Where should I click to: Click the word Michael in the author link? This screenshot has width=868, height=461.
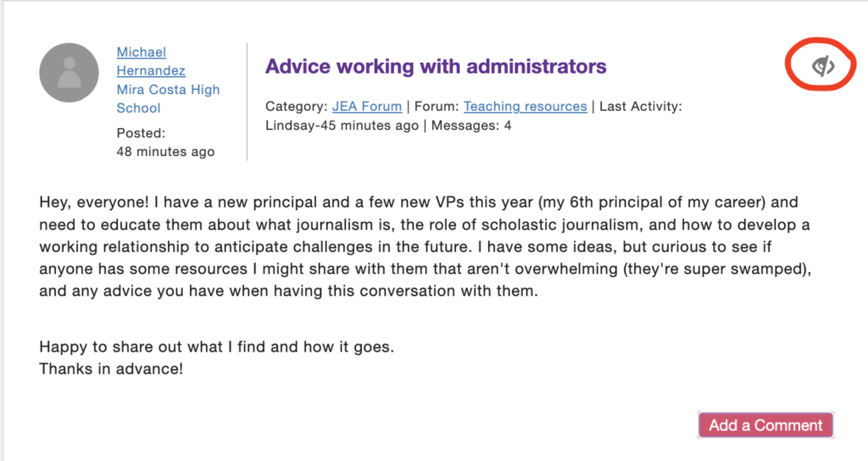[142, 52]
